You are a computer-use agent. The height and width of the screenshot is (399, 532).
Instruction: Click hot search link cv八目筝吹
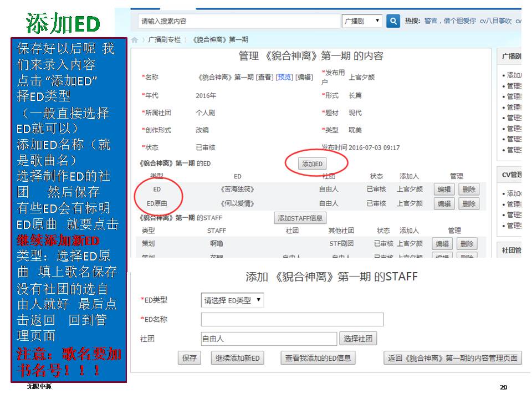495,21
